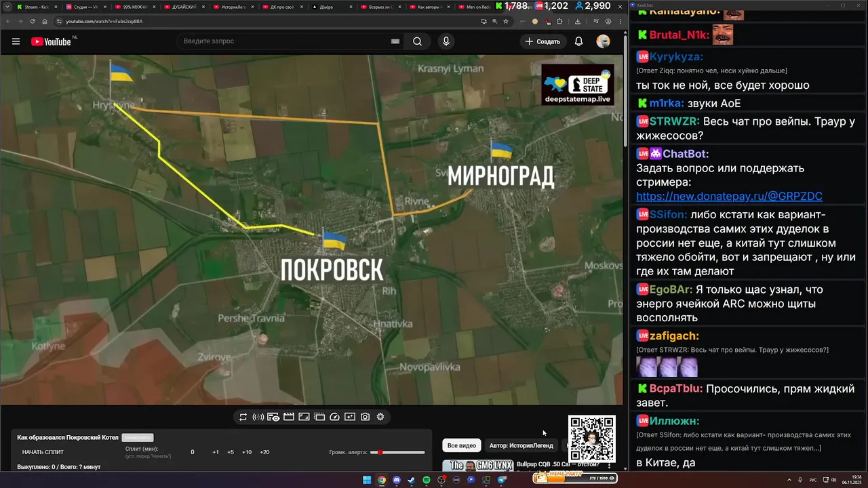Open the donatepay.ru link in chat
The image size is (868, 488).
click(729, 196)
